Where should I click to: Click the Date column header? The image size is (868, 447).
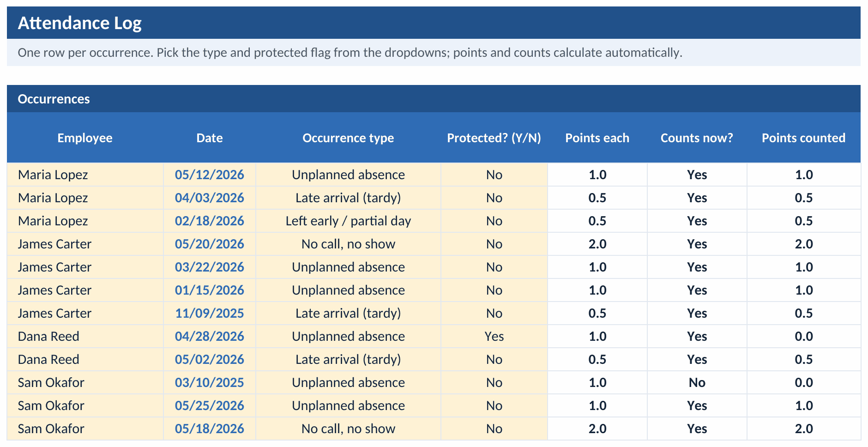coord(210,138)
